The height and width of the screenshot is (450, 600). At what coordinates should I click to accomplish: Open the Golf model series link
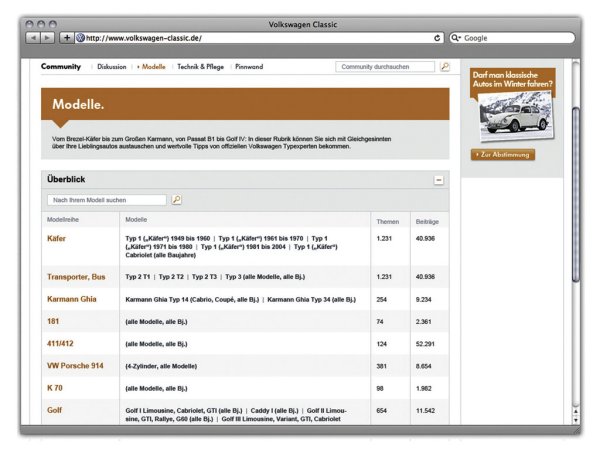pos(54,410)
